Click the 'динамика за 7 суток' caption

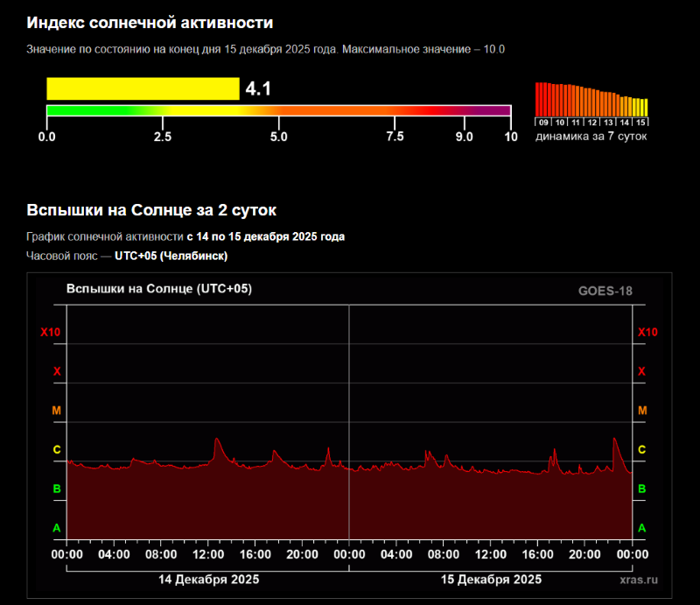(591, 137)
